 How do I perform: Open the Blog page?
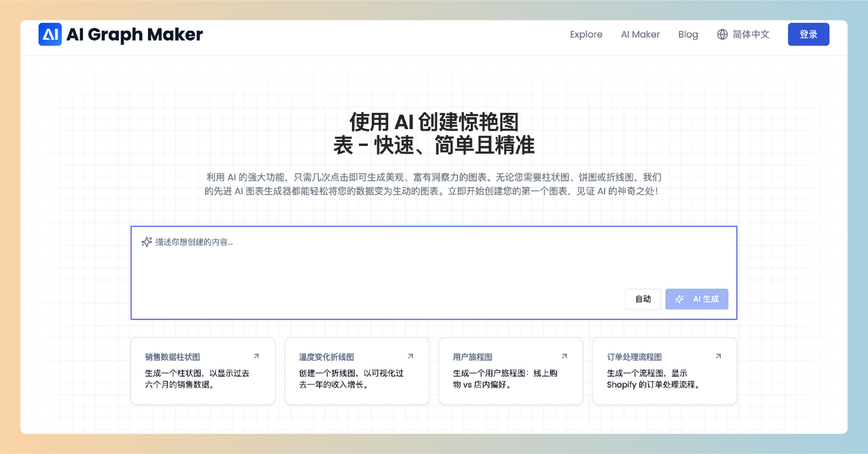pyautogui.click(x=688, y=34)
